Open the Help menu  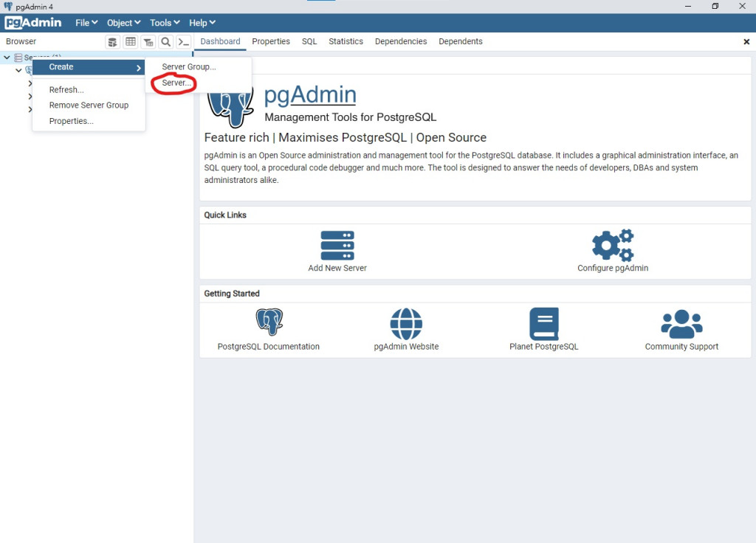pos(202,23)
